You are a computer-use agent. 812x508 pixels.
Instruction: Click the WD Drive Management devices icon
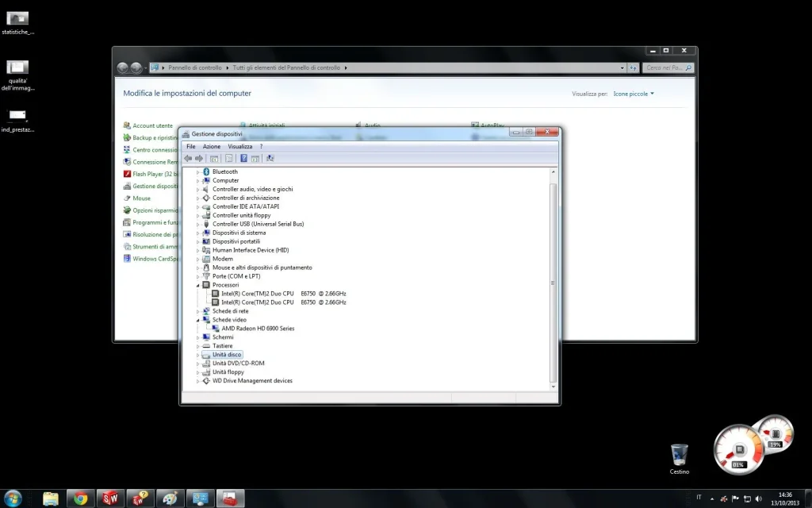point(206,380)
